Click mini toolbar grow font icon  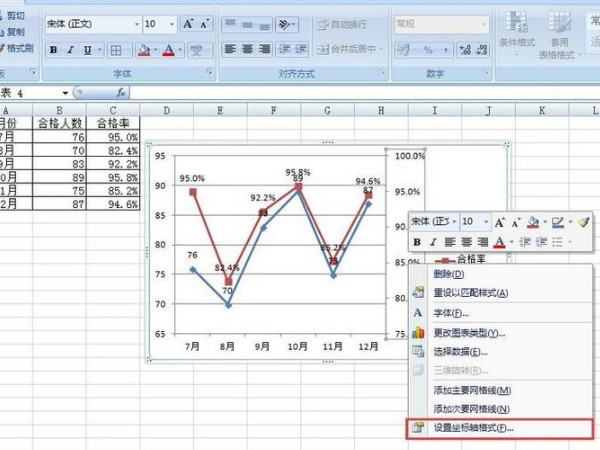pyautogui.click(x=500, y=222)
